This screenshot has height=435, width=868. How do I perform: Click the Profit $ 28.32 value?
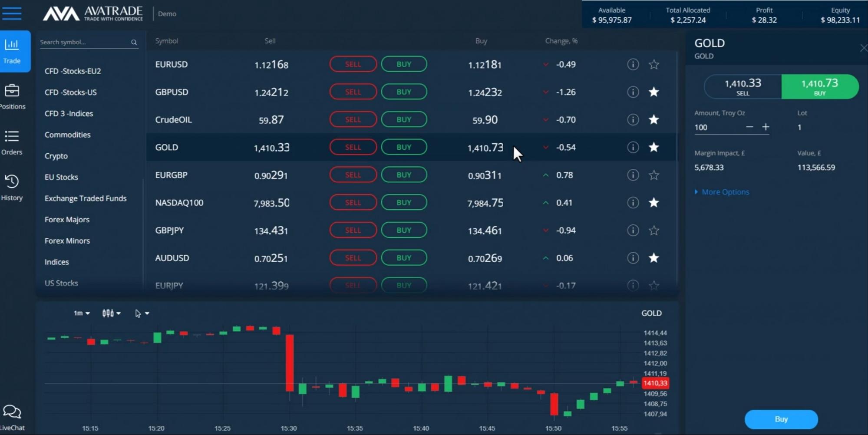coord(764,20)
